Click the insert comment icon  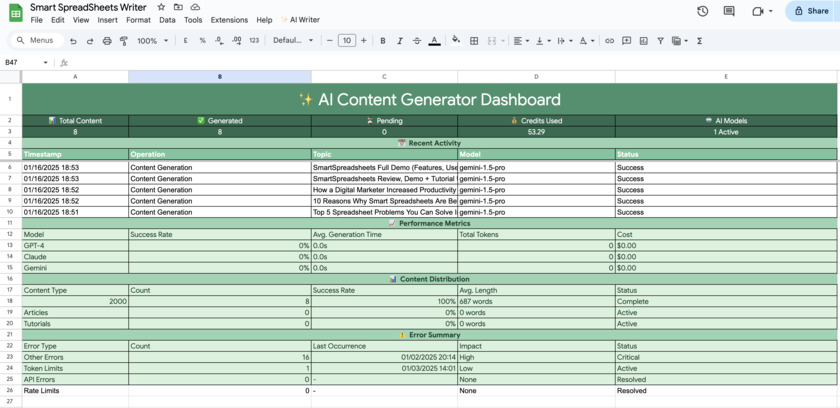click(x=626, y=41)
